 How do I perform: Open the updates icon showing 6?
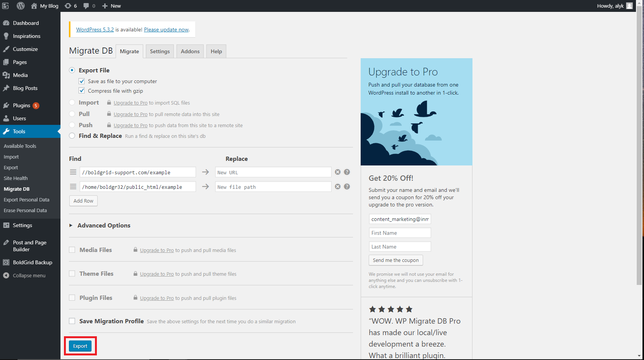pos(70,6)
